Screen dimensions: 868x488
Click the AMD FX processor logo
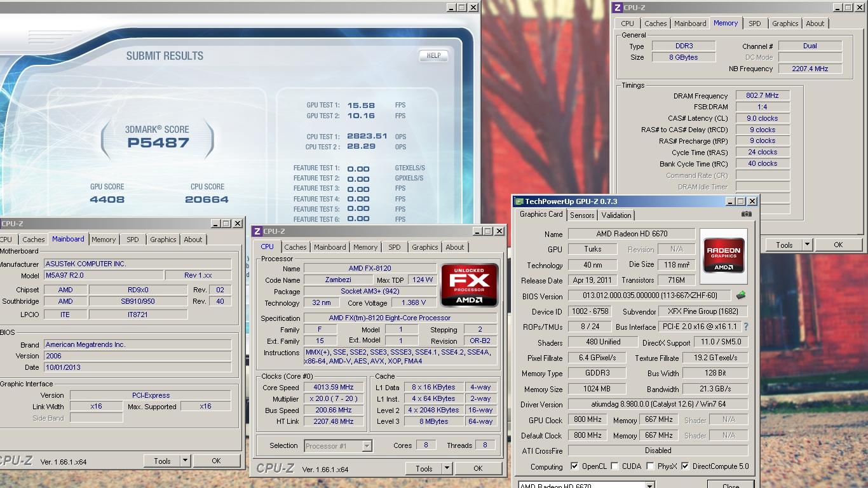[x=470, y=285]
